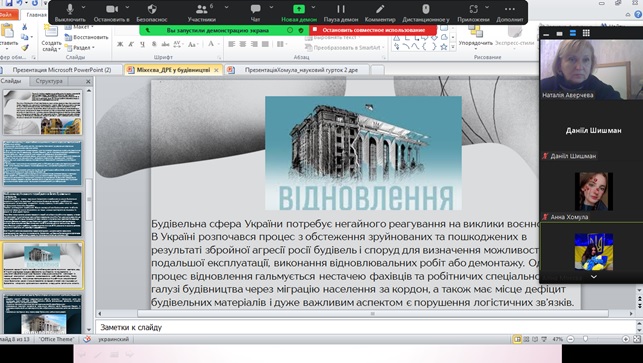This screenshot has height=363, width=643.
Task: Justify the text alignment
Action: click(x=265, y=44)
